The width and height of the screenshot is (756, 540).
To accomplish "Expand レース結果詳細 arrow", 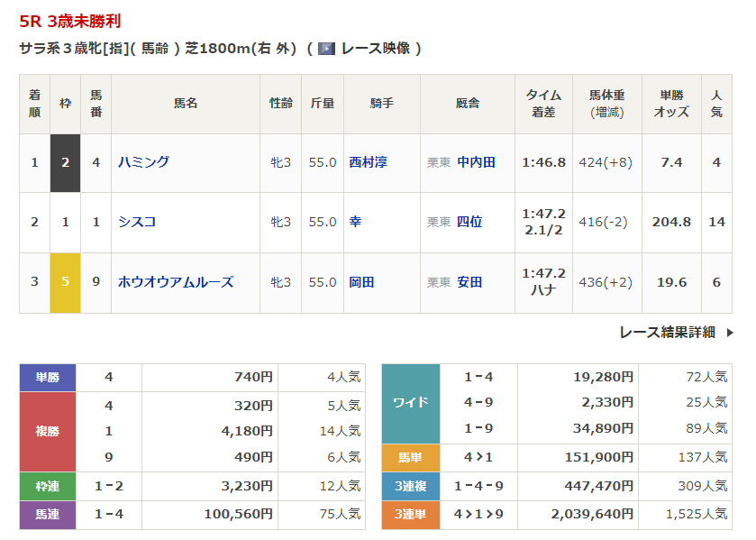I will pyautogui.click(x=730, y=333).
